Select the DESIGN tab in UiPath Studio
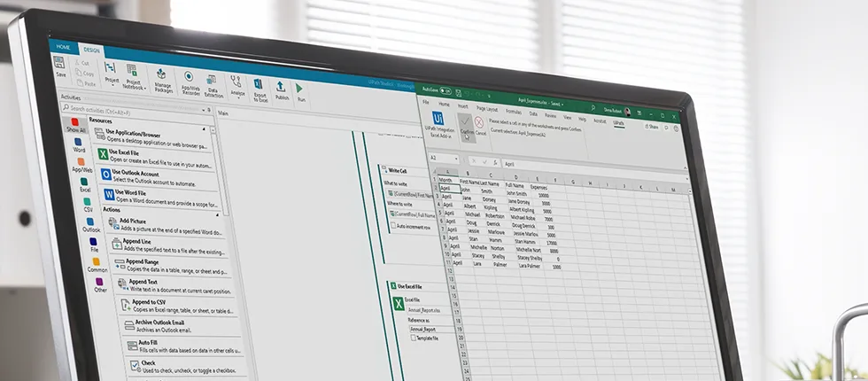 click(90, 50)
